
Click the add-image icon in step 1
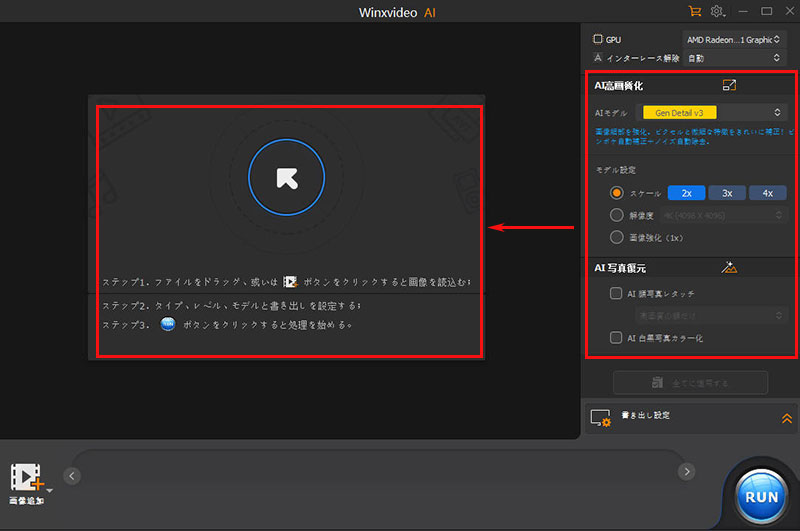tap(290, 282)
